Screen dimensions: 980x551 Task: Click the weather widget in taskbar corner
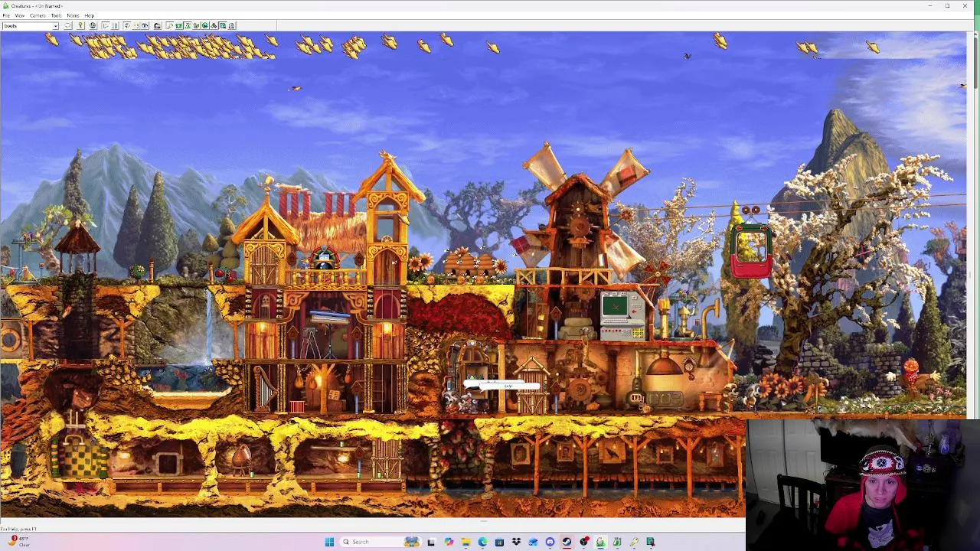(17, 541)
